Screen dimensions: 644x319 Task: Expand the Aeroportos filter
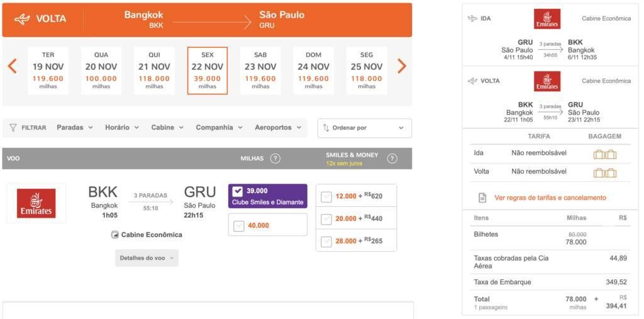(x=277, y=128)
